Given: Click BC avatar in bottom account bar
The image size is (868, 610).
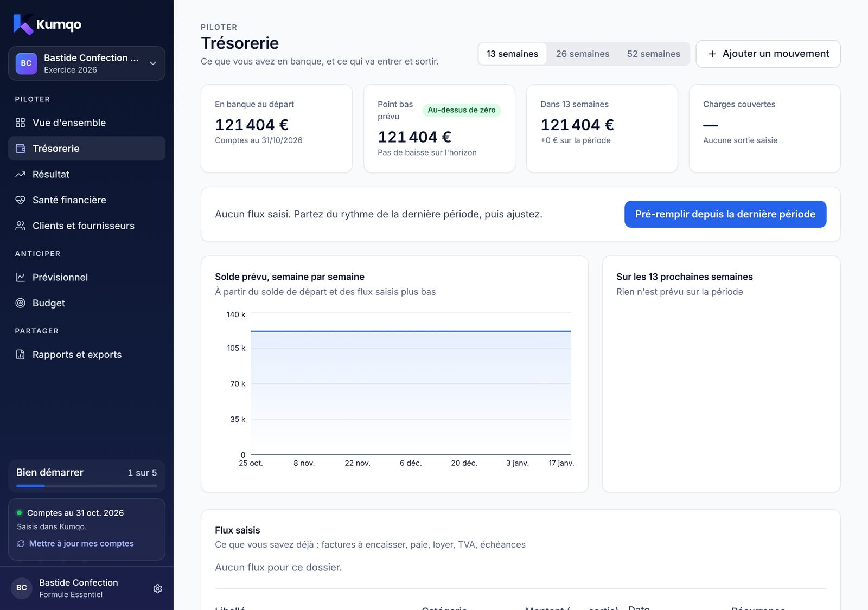Looking at the screenshot, I should pyautogui.click(x=22, y=588).
